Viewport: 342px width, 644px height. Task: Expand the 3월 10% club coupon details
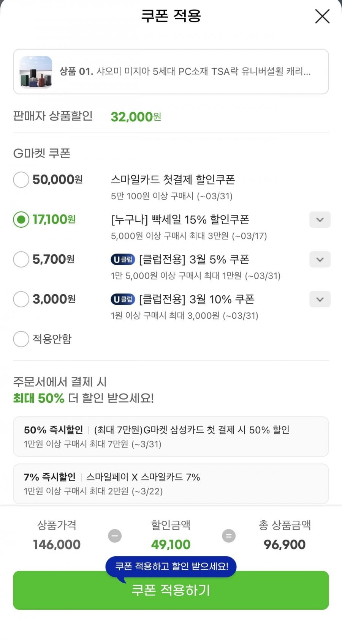[320, 299]
